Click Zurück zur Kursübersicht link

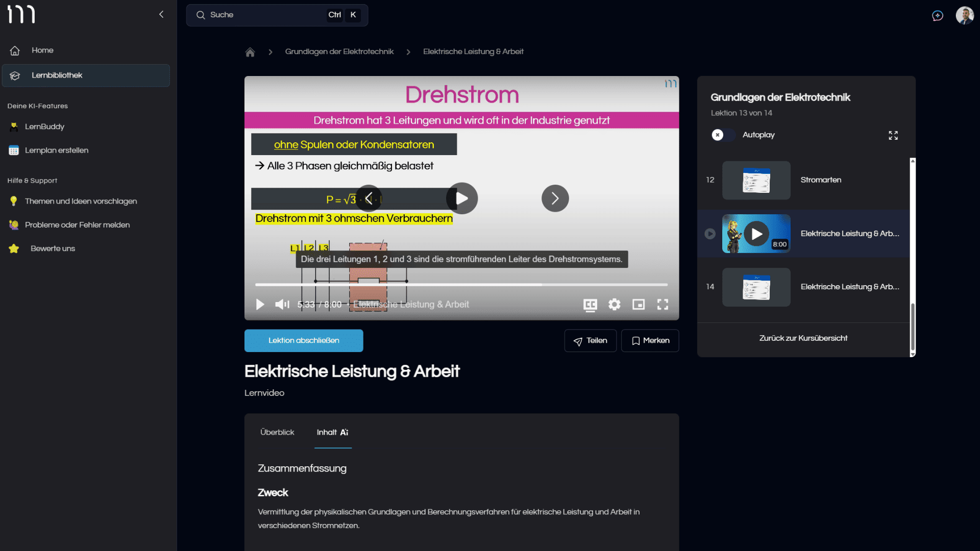coord(803,338)
